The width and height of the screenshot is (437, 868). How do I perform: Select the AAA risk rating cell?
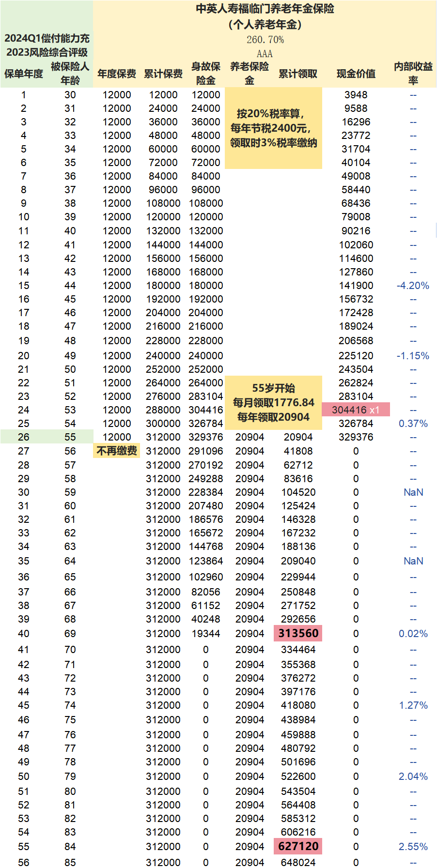pos(265,53)
